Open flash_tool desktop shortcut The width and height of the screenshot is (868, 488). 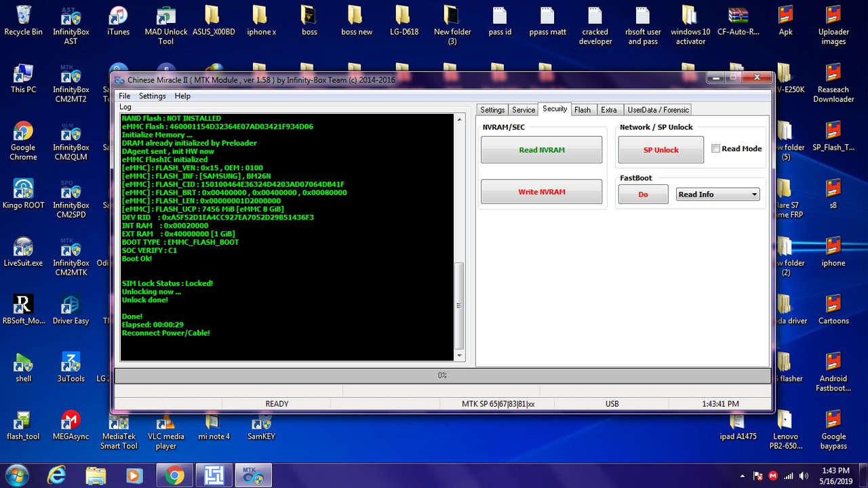[x=23, y=426]
